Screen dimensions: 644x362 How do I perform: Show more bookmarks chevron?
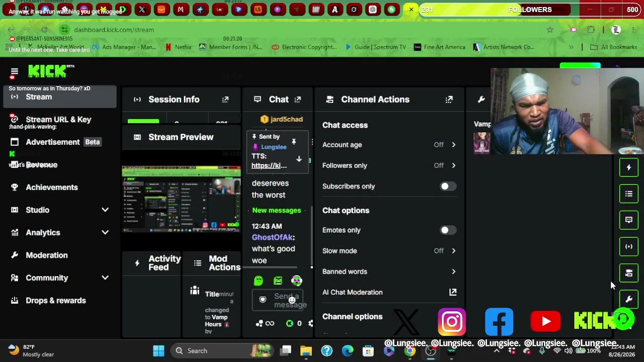[x=571, y=47]
